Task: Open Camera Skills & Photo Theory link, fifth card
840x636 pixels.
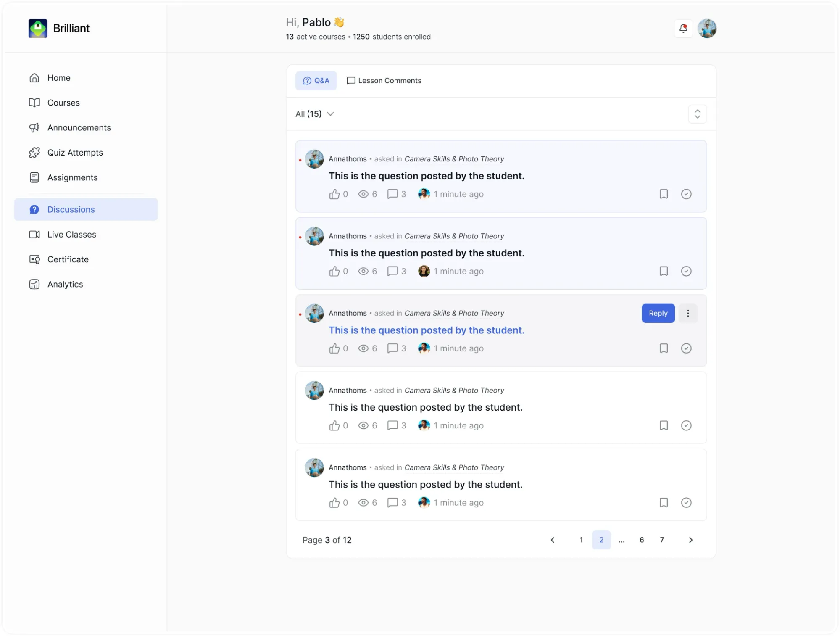Action: click(454, 467)
